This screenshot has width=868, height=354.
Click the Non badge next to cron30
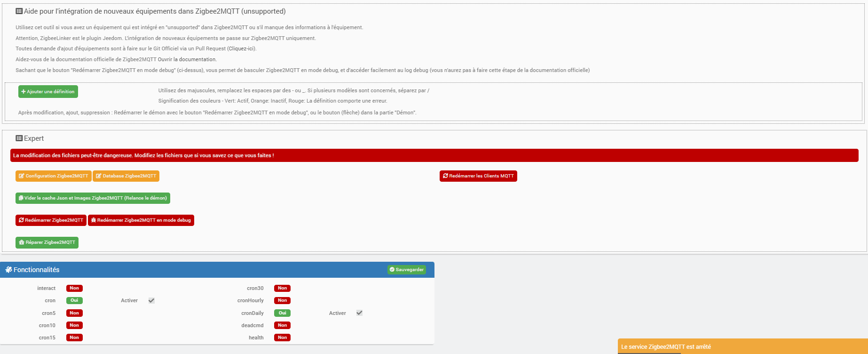(282, 288)
